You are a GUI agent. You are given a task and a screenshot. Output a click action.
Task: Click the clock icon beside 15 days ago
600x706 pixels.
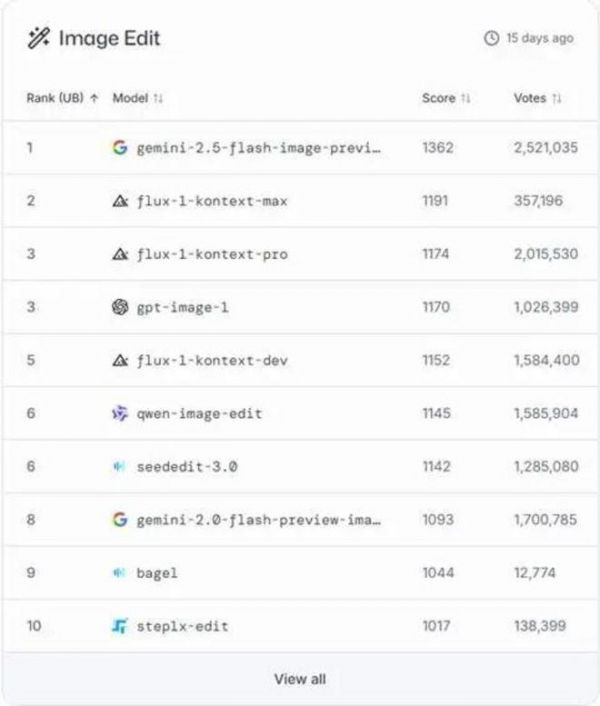(x=491, y=39)
